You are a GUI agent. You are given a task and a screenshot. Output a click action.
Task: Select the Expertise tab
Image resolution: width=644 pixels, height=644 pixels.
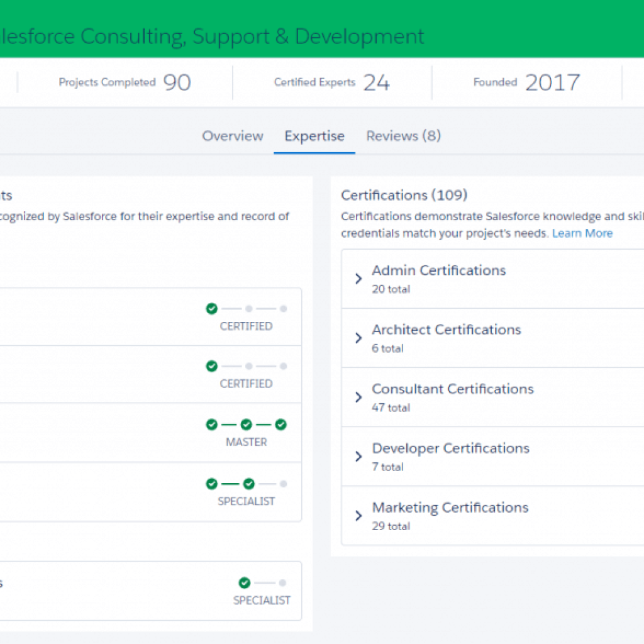point(314,136)
